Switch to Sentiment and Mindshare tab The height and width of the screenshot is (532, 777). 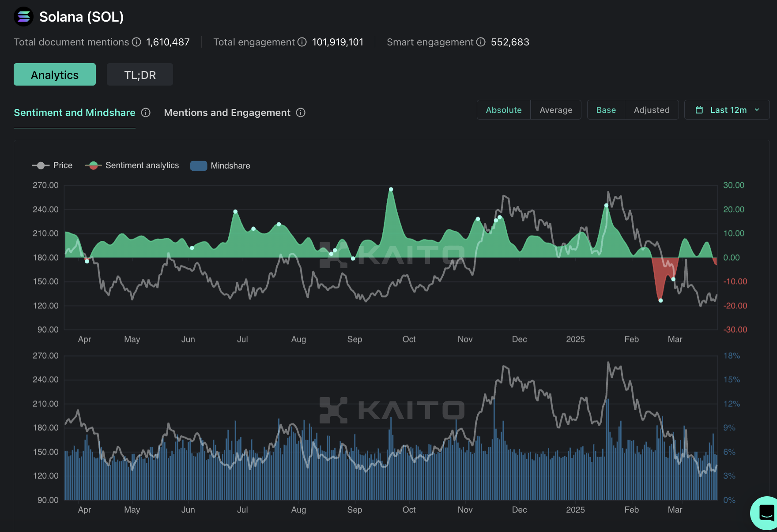pos(75,113)
